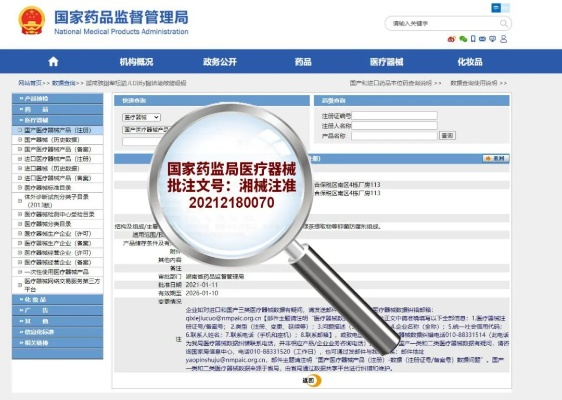
Task: Select 一次性使用医疗器械产品 in sidebar
Action: click(57, 272)
